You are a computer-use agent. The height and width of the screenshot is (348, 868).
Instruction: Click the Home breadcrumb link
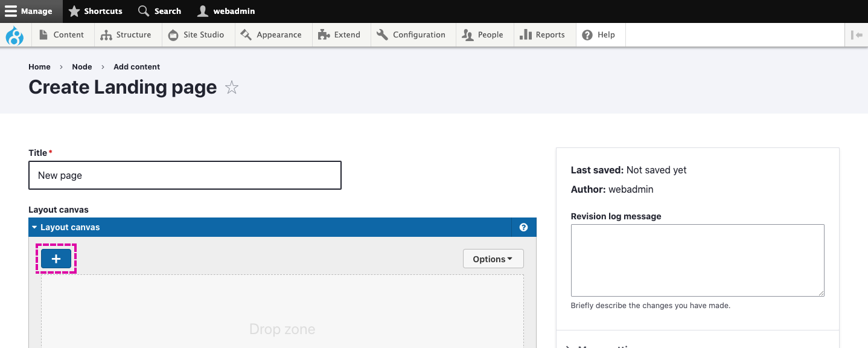pyautogui.click(x=39, y=67)
